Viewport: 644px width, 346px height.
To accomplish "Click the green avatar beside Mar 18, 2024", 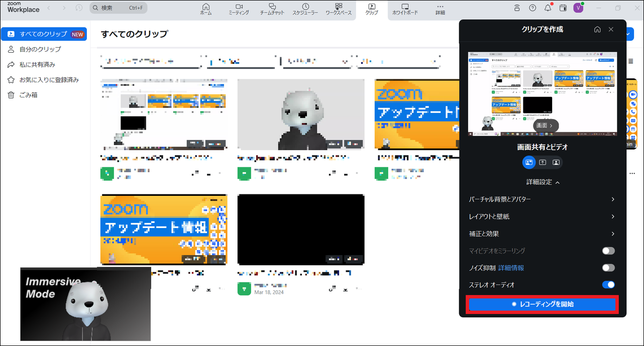I will [x=244, y=288].
